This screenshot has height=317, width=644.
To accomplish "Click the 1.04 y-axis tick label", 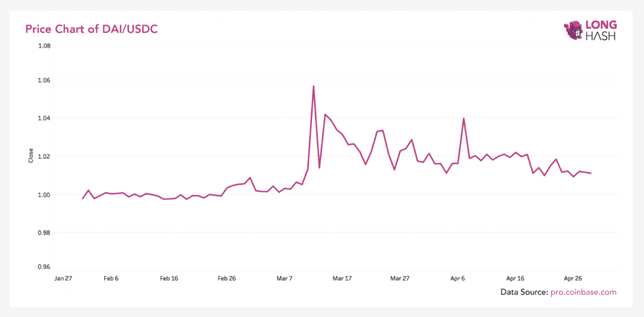I will 44,118.
